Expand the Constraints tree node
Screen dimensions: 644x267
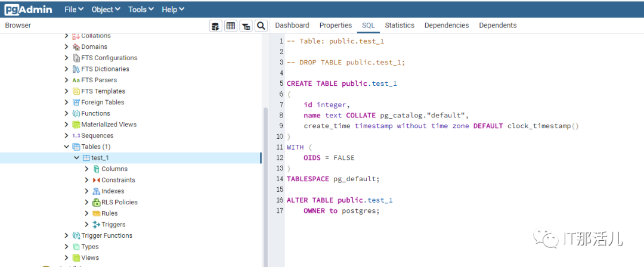tap(87, 180)
